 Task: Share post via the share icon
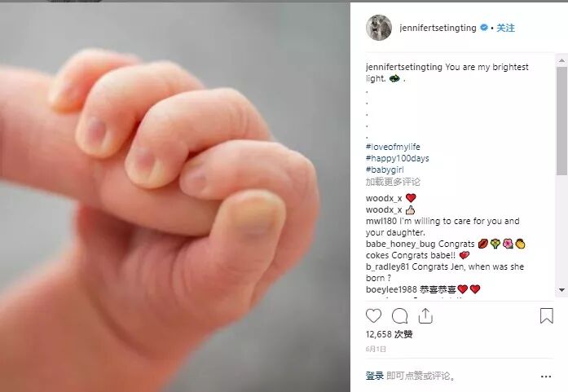coord(425,315)
